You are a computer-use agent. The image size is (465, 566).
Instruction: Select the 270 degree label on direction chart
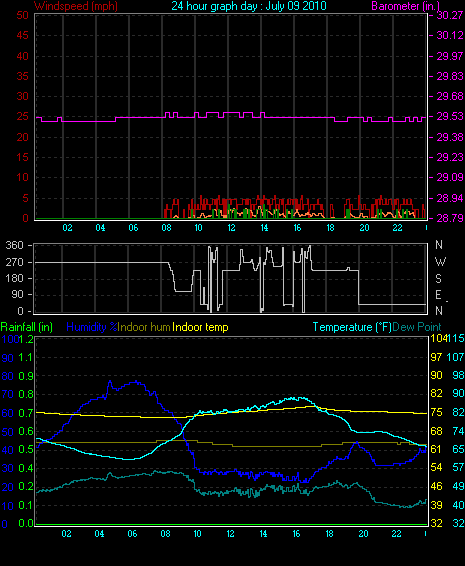tap(14, 262)
